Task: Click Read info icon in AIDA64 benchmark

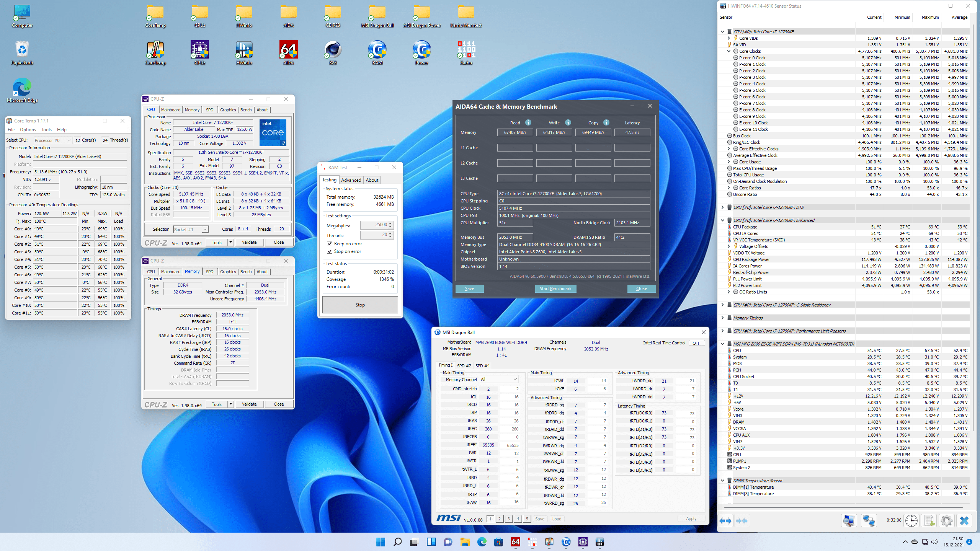Action: click(528, 123)
